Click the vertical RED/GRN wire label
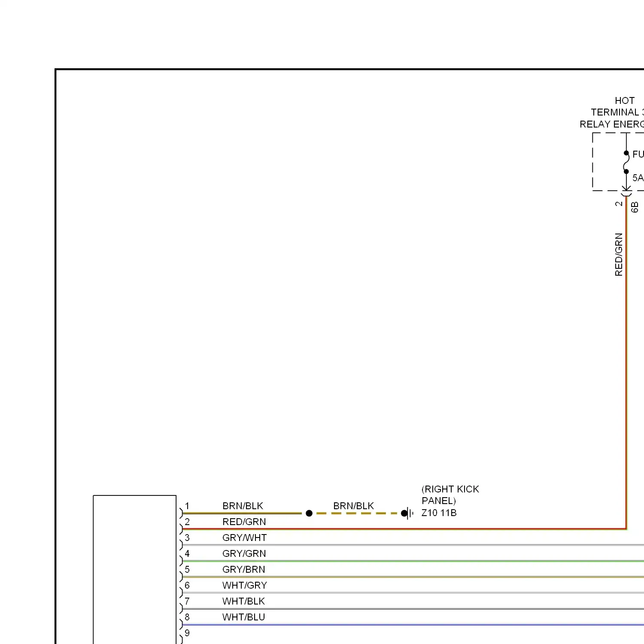 pos(619,254)
